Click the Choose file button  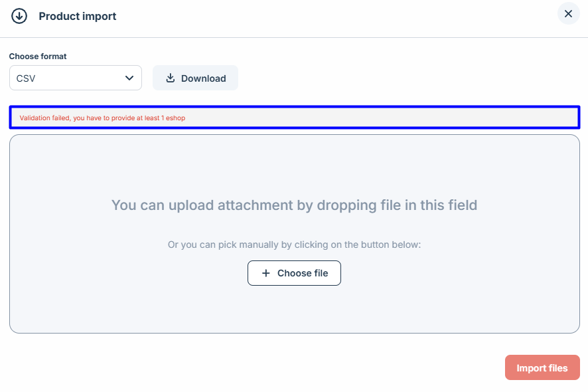click(x=294, y=273)
